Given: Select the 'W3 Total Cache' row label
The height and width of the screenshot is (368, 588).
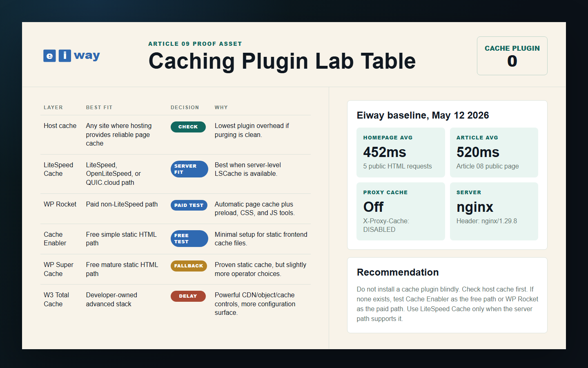Looking at the screenshot, I should coord(56,299).
